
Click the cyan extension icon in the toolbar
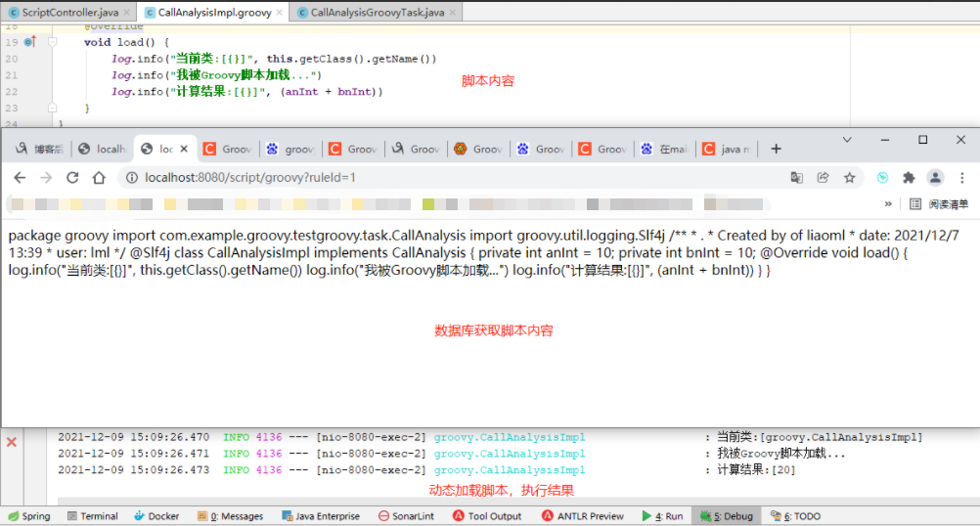882,177
